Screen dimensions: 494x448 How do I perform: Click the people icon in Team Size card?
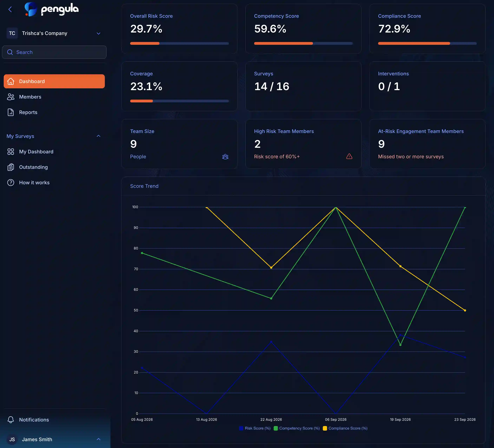coord(225,157)
